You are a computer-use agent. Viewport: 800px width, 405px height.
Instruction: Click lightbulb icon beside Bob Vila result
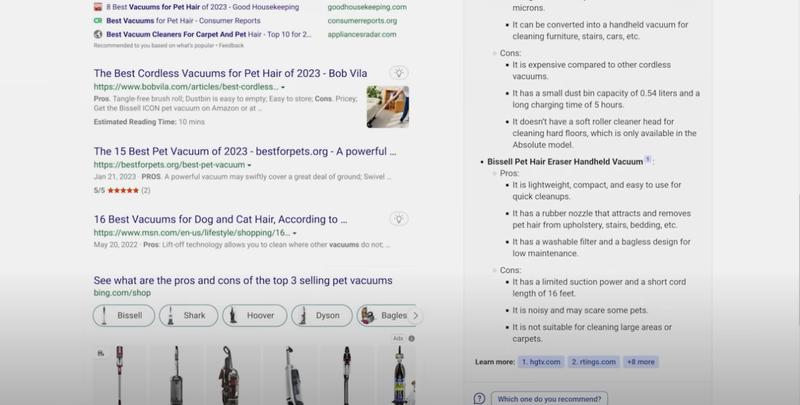pyautogui.click(x=399, y=73)
